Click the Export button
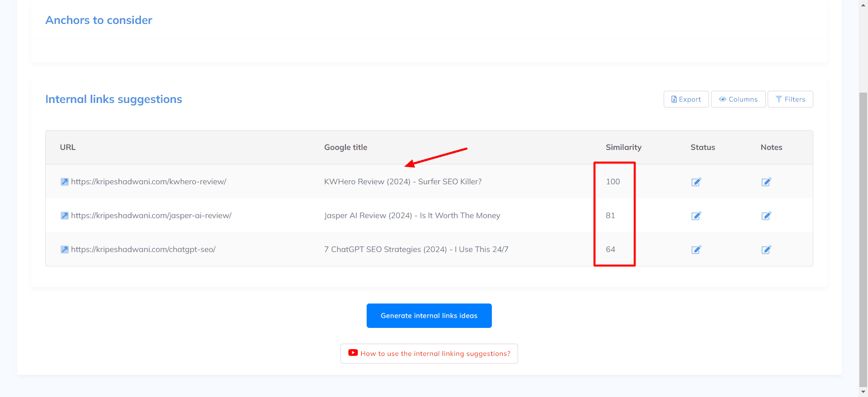The width and height of the screenshot is (868, 397). (x=686, y=99)
